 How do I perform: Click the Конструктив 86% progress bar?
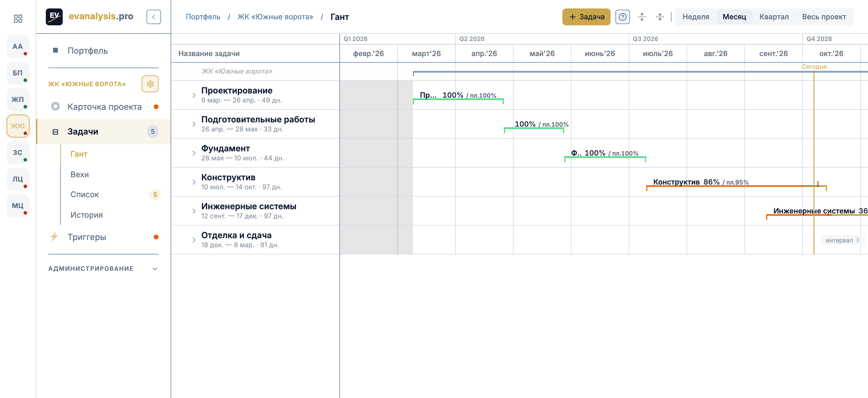coord(736,186)
